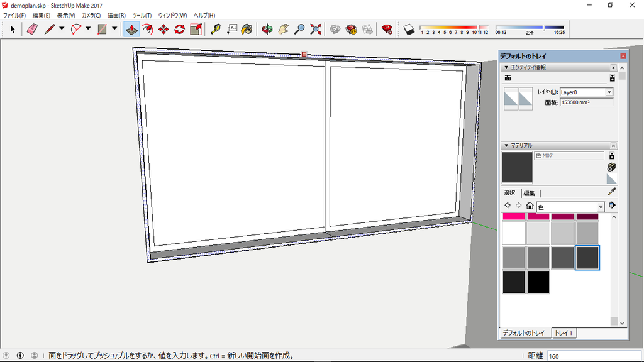The width and height of the screenshot is (644, 362).
Task: Select the Scale tool
Action: click(196, 29)
